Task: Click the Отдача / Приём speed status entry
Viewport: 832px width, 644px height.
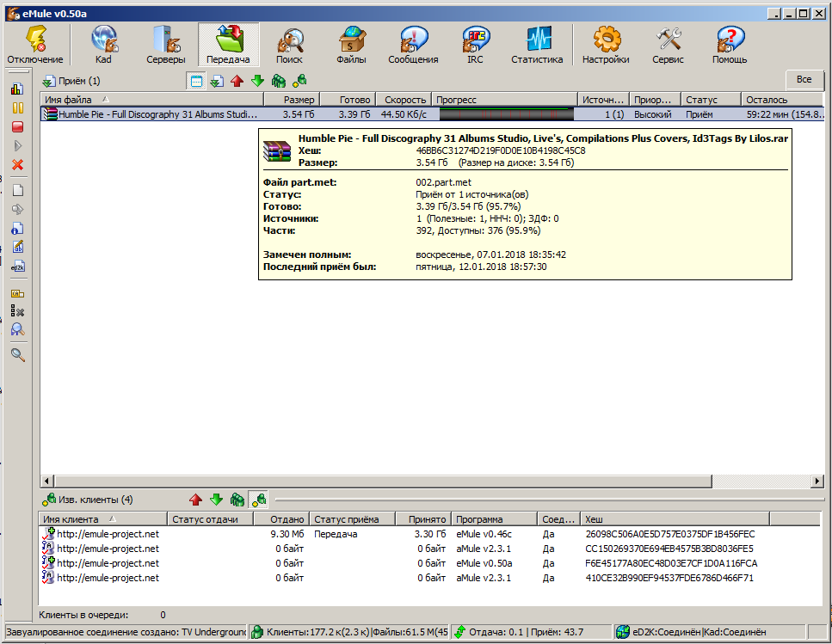Action: click(531, 632)
